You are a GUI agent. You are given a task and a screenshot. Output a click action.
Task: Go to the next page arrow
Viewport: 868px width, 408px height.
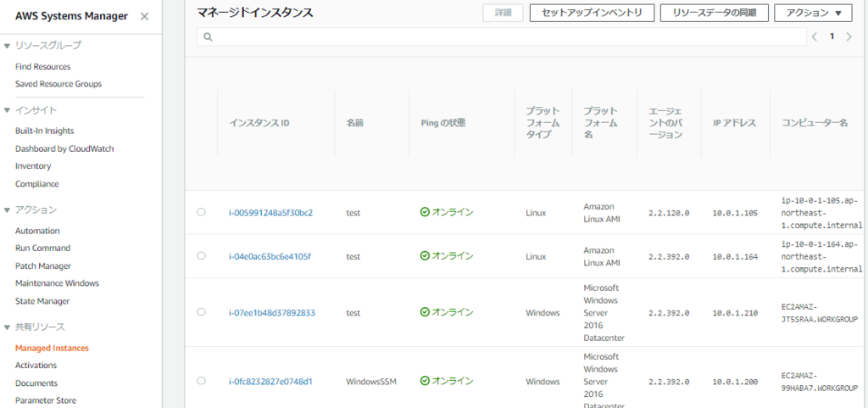tap(849, 36)
